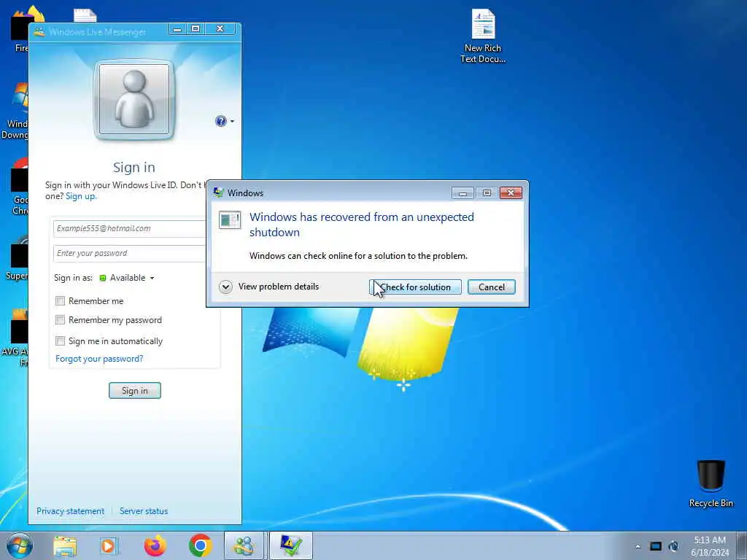Click the Windows dialog title icon
747x560 pixels.
point(219,192)
